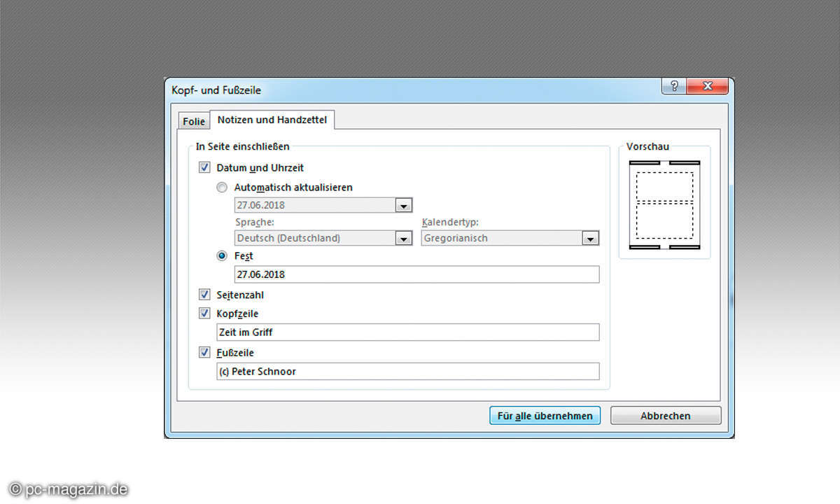
Task: Uncheck the Fußzeile checkbox
Action: (204, 353)
